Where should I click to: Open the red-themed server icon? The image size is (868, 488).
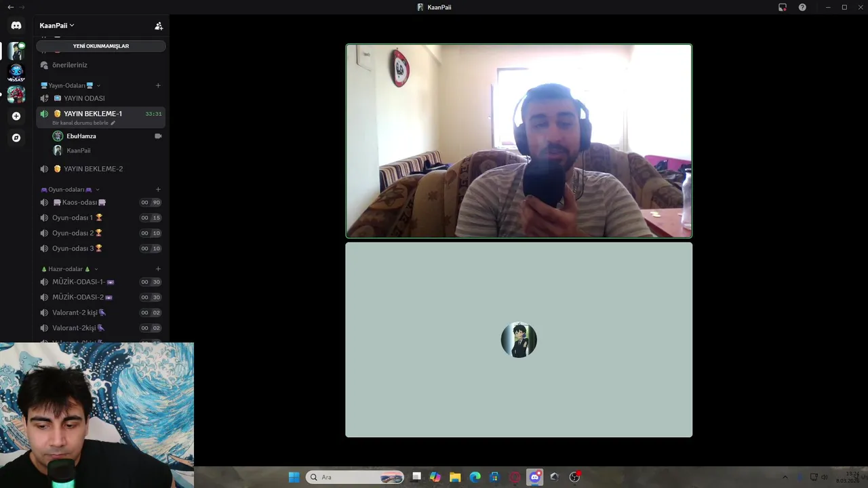16,94
